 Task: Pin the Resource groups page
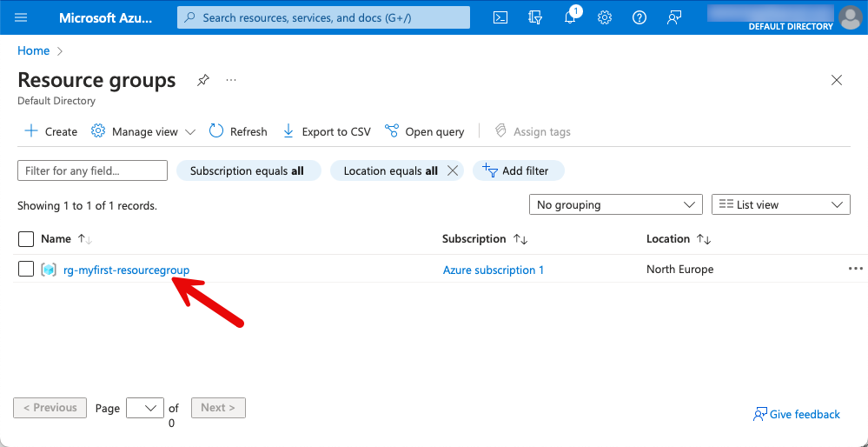tap(202, 80)
